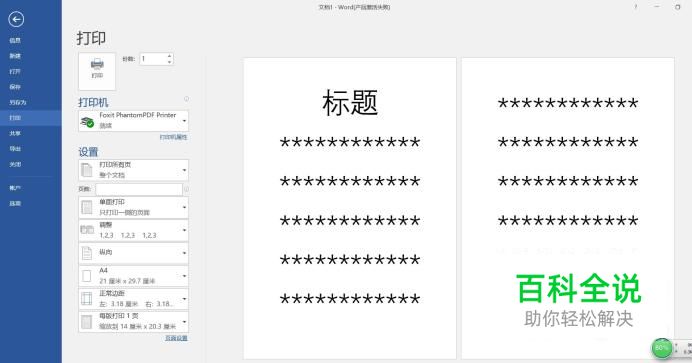Click the large 打印 printer button

pyautogui.click(x=97, y=71)
